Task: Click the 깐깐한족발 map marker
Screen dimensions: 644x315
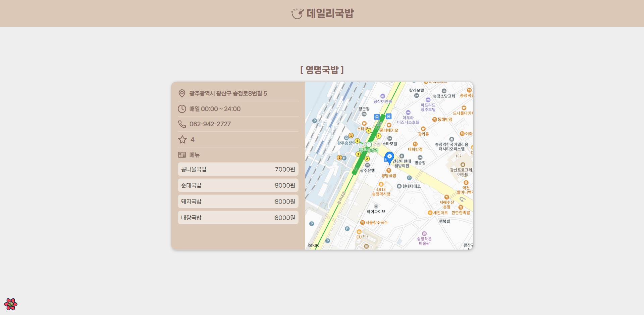Action: coord(461,208)
